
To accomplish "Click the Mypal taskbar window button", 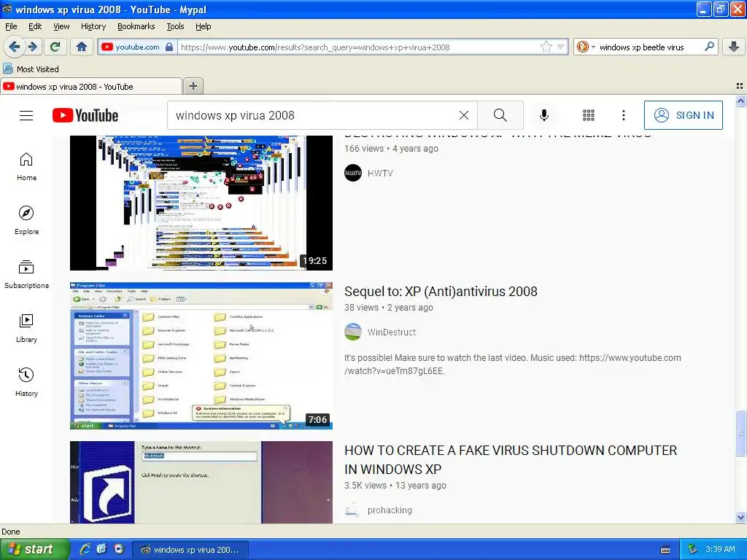I will (x=190, y=550).
